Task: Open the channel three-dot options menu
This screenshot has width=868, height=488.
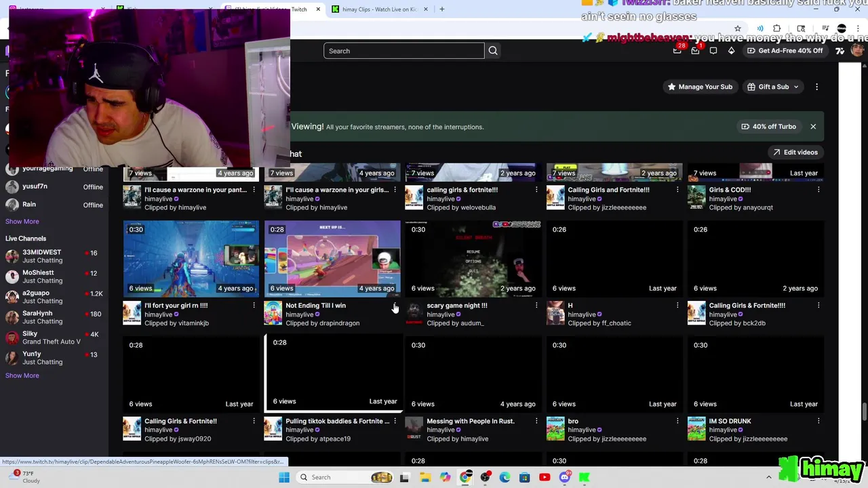Action: pos(816,87)
